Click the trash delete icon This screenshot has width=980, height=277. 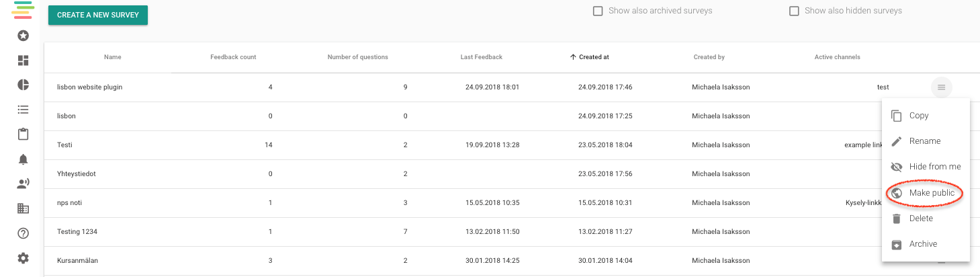coord(896,219)
